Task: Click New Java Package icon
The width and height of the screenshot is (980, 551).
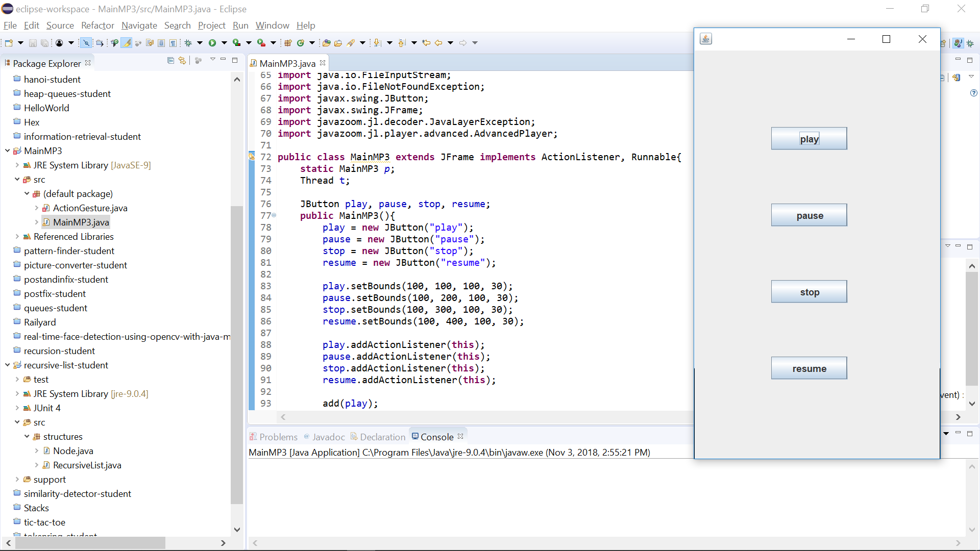Action: (x=288, y=43)
